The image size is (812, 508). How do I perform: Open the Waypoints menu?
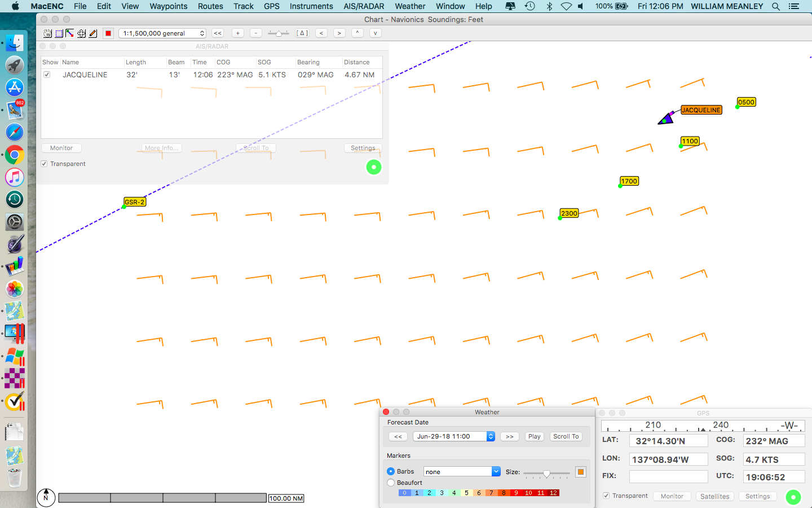tap(169, 6)
